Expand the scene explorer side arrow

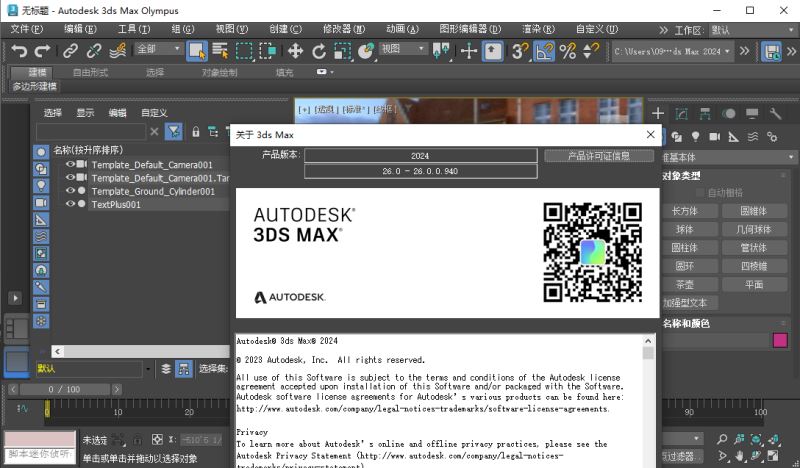15,298
